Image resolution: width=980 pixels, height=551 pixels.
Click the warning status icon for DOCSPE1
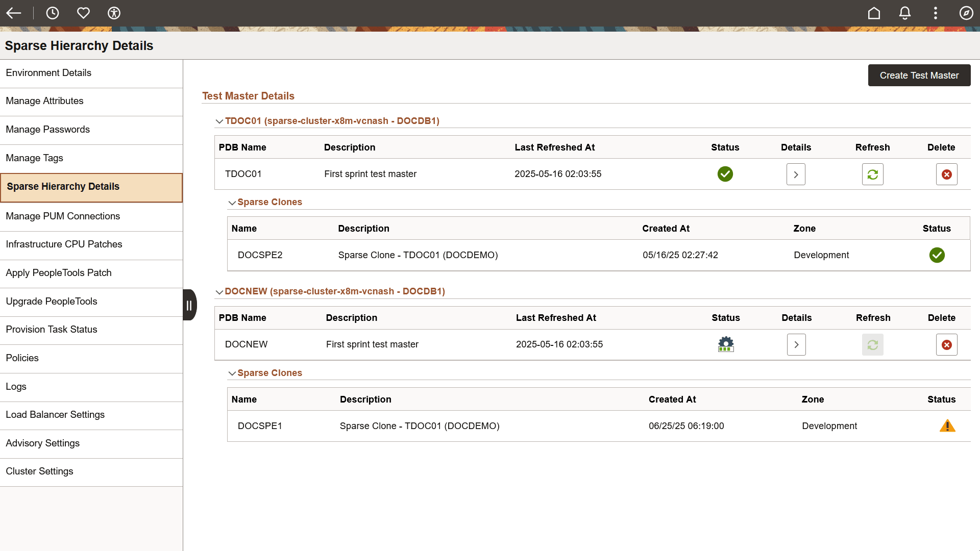[x=947, y=425]
